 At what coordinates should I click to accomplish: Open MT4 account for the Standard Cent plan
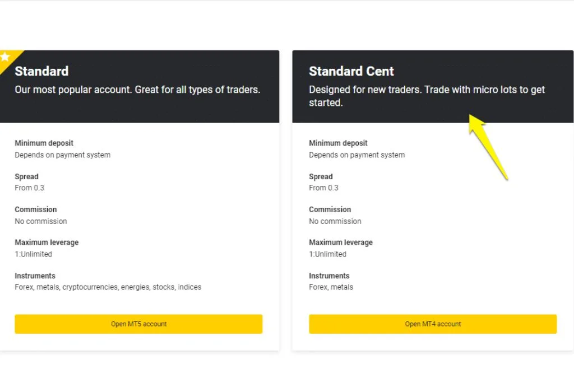(x=432, y=324)
